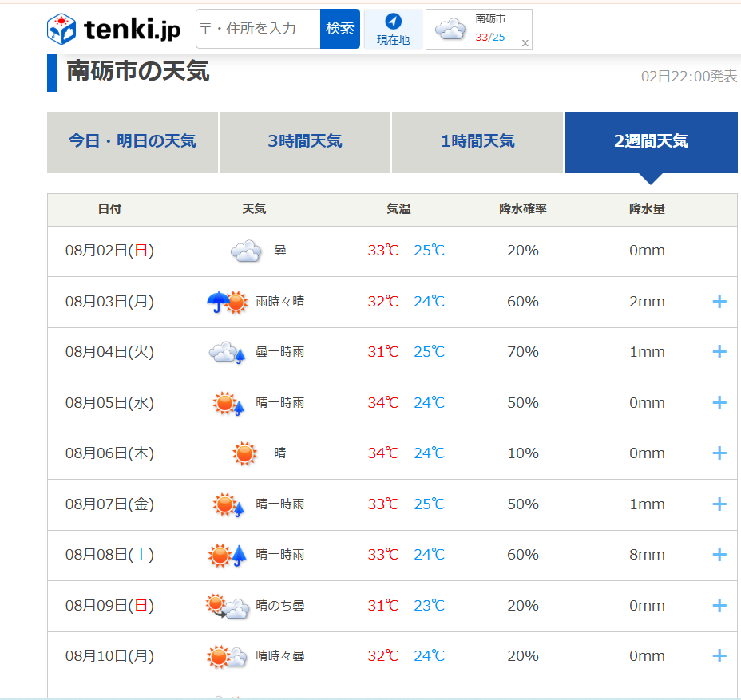This screenshot has width=741, height=700.
Task: Click the date 08月06日(木)
Action: [109, 453]
